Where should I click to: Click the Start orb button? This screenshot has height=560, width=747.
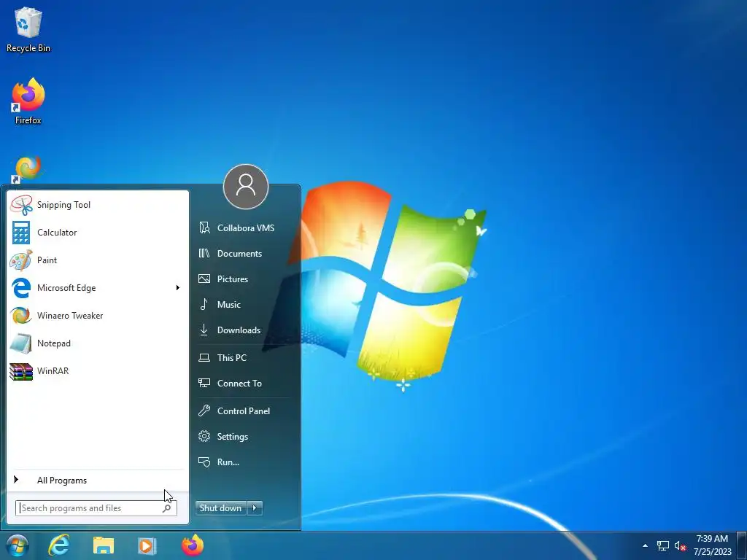(18, 545)
